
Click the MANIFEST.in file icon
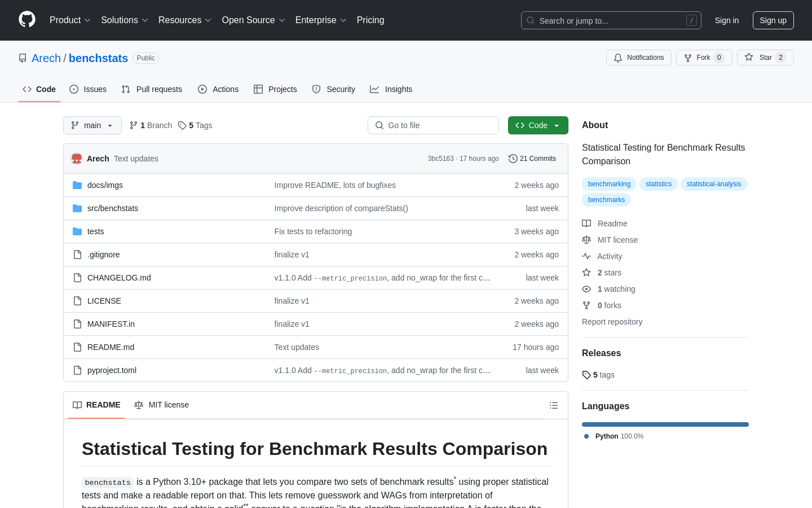[77, 324]
